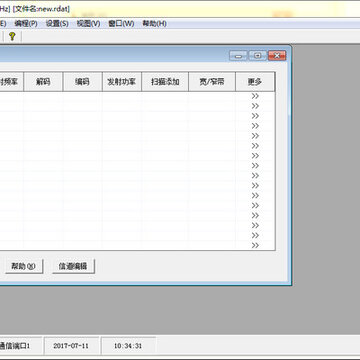Click the yellow question mark help icon
The width and height of the screenshot is (360, 360).
pyautogui.click(x=12, y=36)
